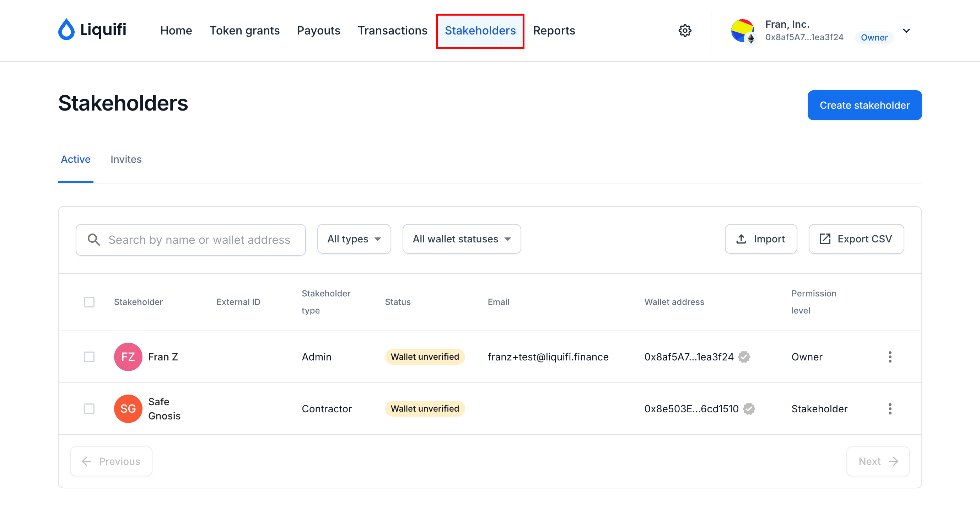This screenshot has height=509, width=980.
Task: Click the Owner role badge in header
Action: (874, 37)
